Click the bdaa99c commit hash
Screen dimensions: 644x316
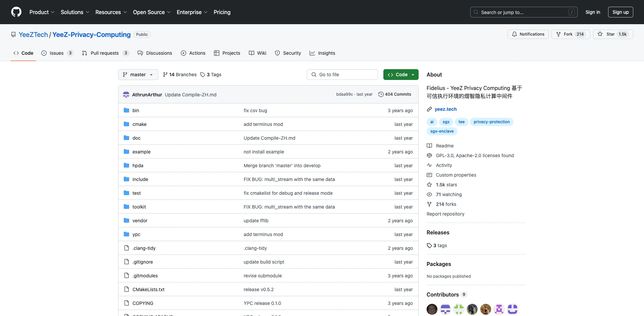click(x=344, y=94)
